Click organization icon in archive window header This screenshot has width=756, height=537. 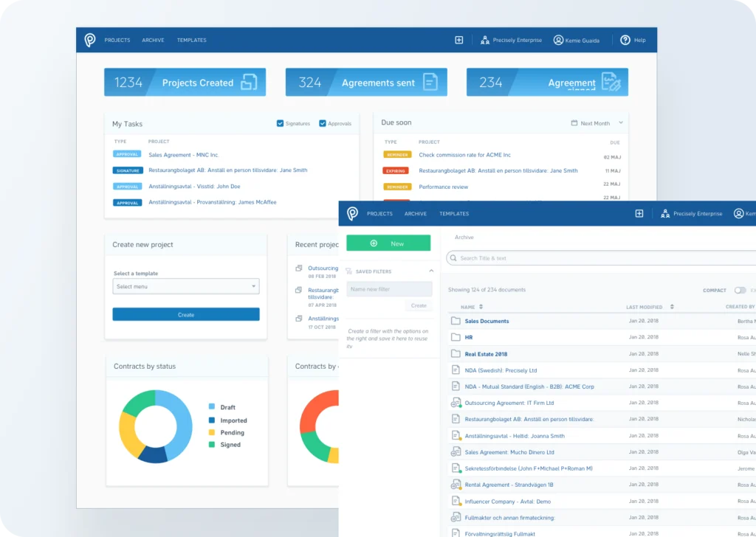(665, 214)
